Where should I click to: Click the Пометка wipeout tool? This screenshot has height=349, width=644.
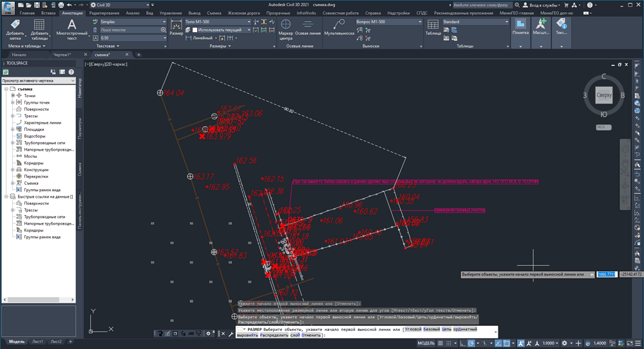(x=520, y=28)
